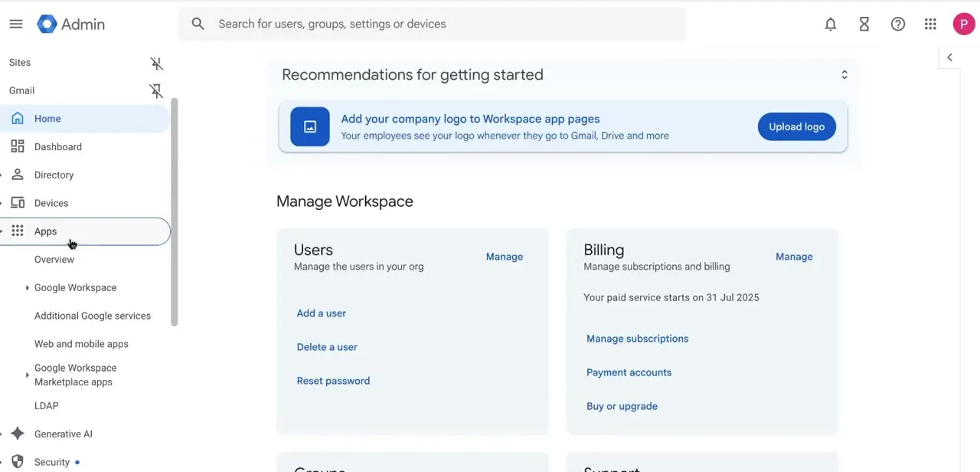Image resolution: width=980 pixels, height=472 pixels.
Task: Select Web and mobile apps
Action: [81, 344]
